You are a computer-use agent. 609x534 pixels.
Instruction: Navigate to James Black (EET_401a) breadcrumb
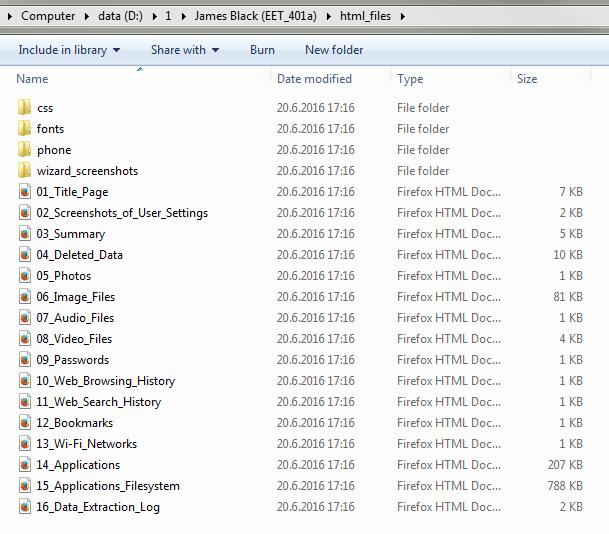[x=254, y=16]
